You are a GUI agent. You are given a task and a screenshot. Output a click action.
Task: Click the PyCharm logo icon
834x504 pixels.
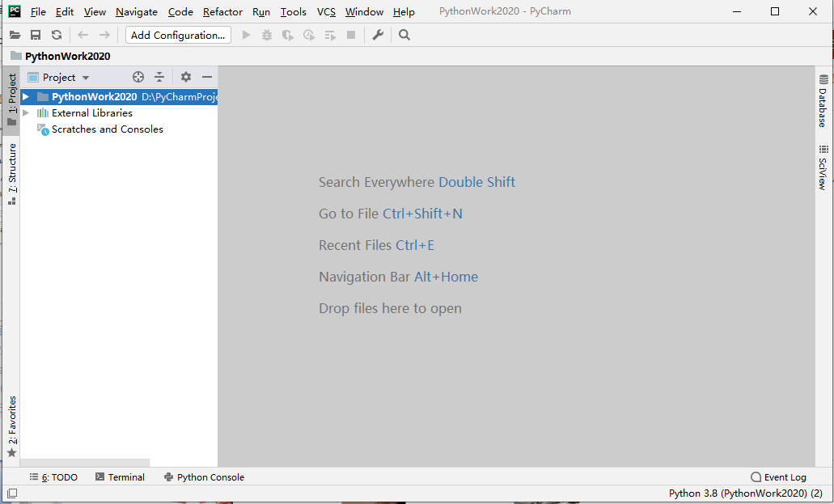pyautogui.click(x=15, y=11)
